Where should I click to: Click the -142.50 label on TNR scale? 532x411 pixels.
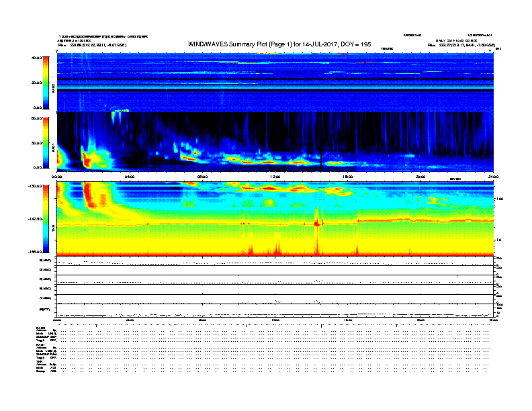[x=36, y=219]
